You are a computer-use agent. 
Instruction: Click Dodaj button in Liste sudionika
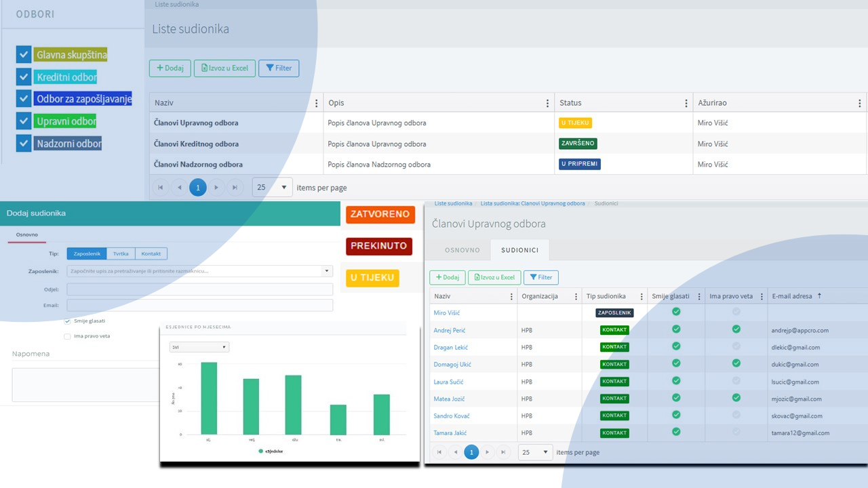pos(170,68)
